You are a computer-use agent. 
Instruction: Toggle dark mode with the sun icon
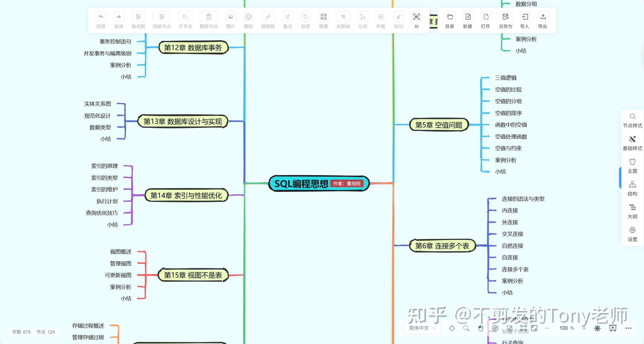(597, 328)
